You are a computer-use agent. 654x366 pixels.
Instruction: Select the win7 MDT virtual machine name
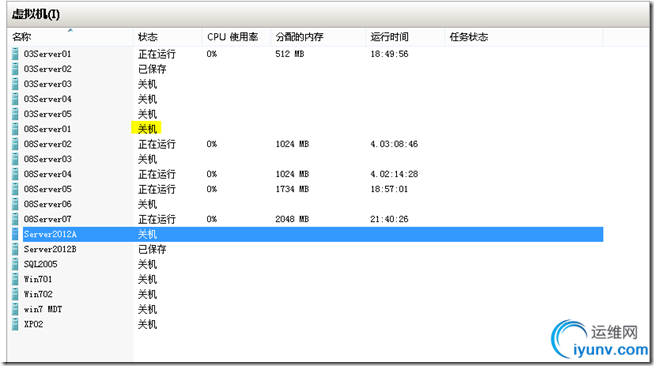point(43,309)
